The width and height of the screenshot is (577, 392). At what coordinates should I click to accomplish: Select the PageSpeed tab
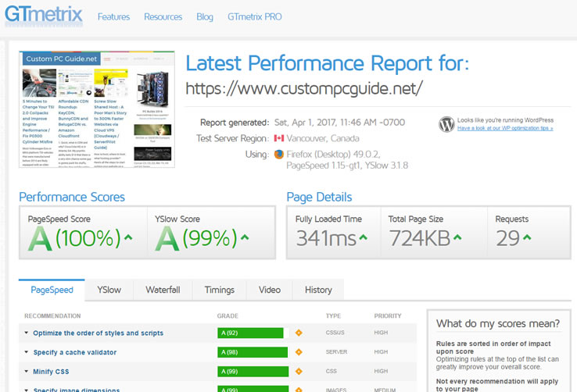pyautogui.click(x=52, y=290)
